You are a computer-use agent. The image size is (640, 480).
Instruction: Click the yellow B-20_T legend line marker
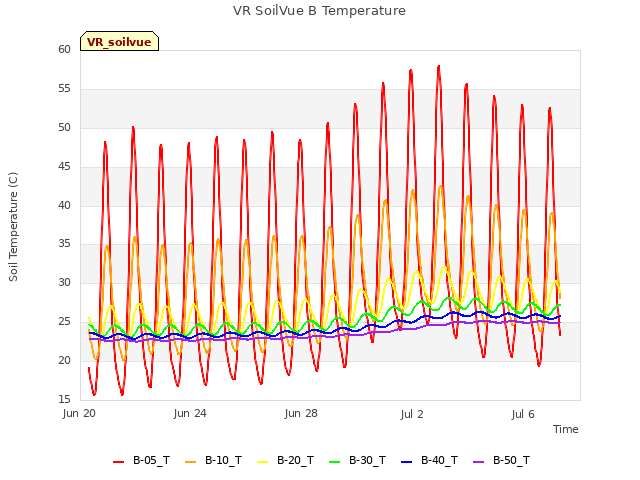tap(262, 462)
